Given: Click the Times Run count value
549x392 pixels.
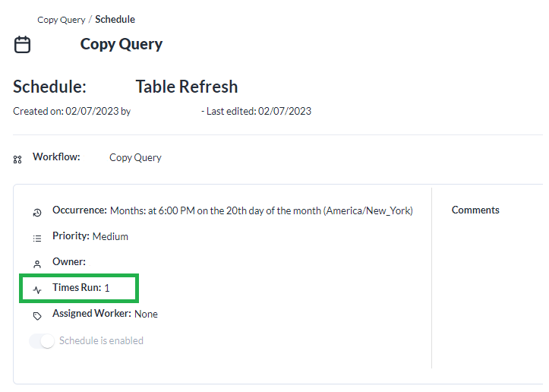Looking at the screenshot, I should (x=107, y=288).
